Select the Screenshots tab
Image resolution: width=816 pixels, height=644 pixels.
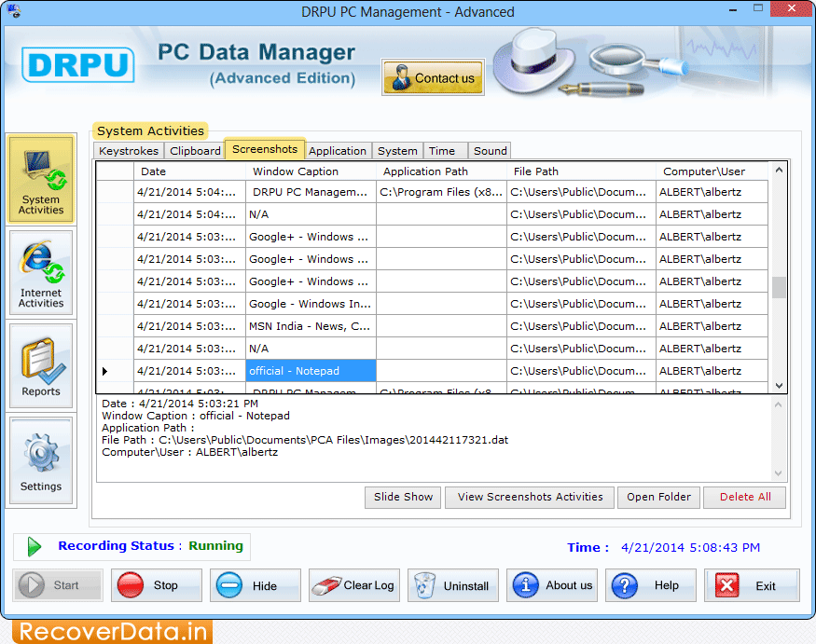click(x=265, y=149)
